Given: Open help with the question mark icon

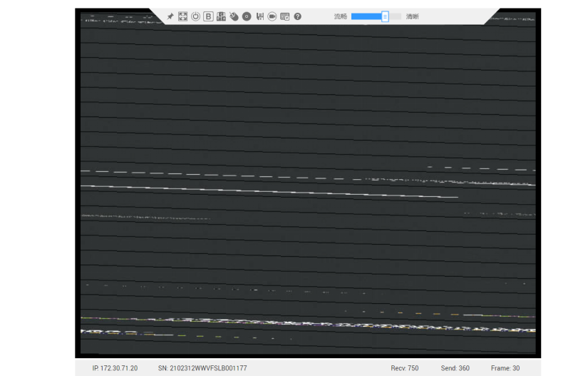Looking at the screenshot, I should click(298, 16).
